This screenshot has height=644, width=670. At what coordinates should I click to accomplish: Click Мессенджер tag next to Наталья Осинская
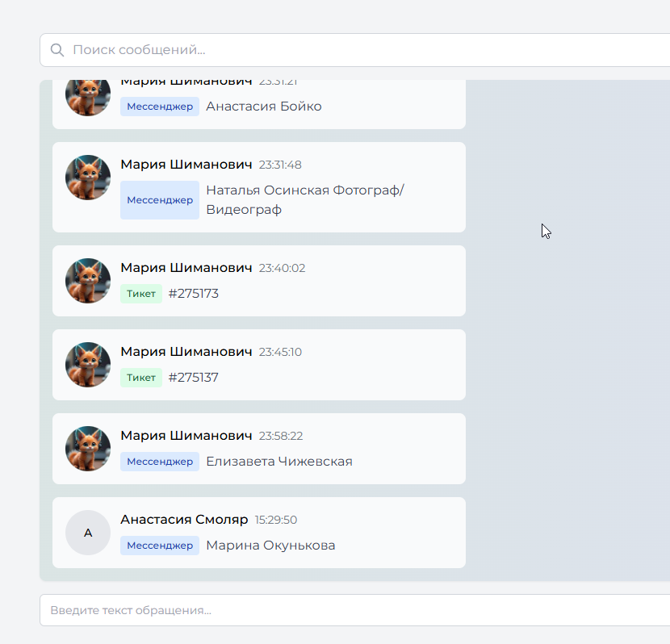click(160, 200)
